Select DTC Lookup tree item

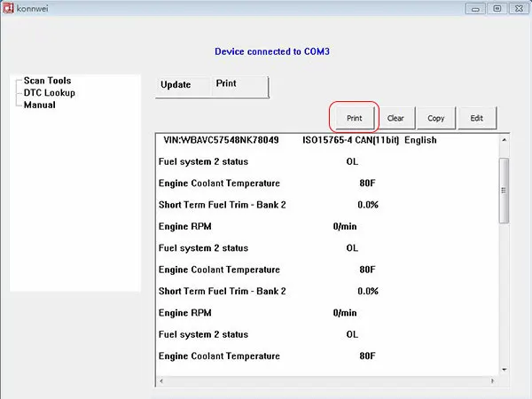click(49, 93)
